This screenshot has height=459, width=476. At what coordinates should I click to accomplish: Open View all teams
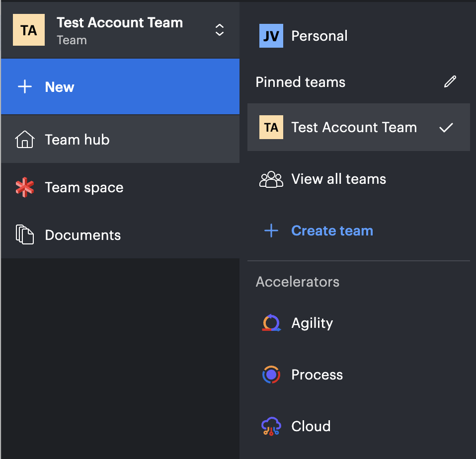(359, 179)
